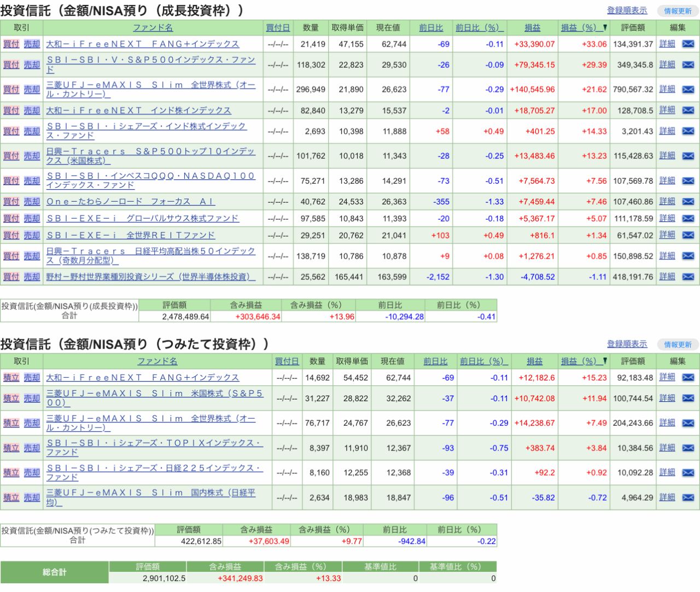Sort growth table by 買付日 header
Screen dimensions: 700x592
[x=278, y=27]
